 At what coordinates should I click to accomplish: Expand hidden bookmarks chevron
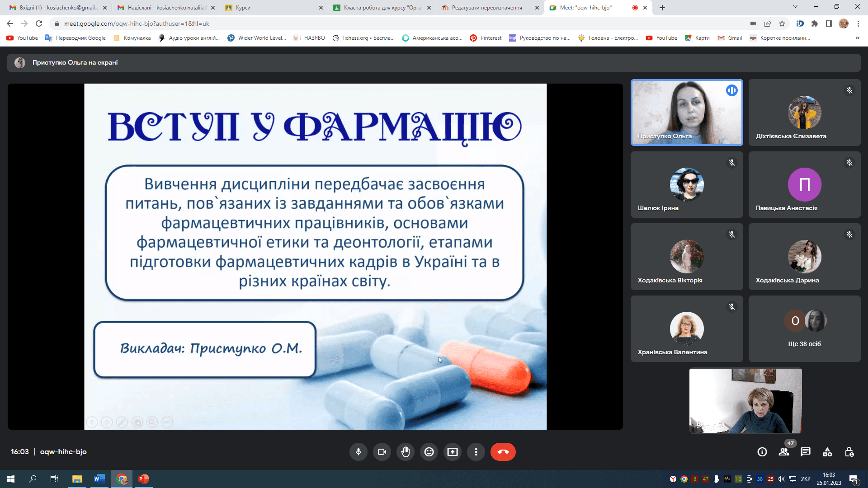[858, 38]
